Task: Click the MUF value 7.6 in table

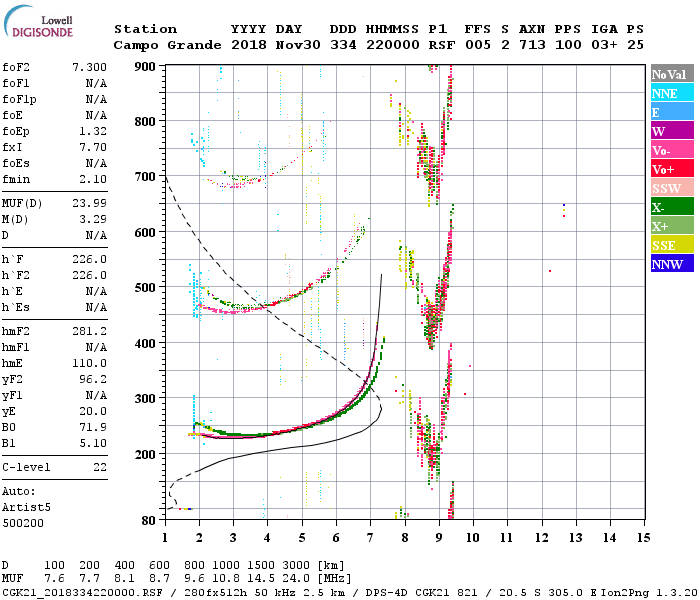Action: tap(54, 579)
